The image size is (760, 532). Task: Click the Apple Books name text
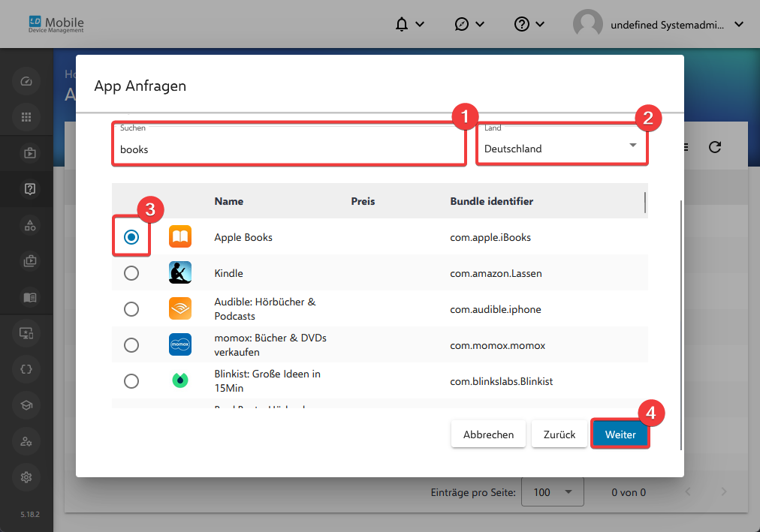pos(243,237)
